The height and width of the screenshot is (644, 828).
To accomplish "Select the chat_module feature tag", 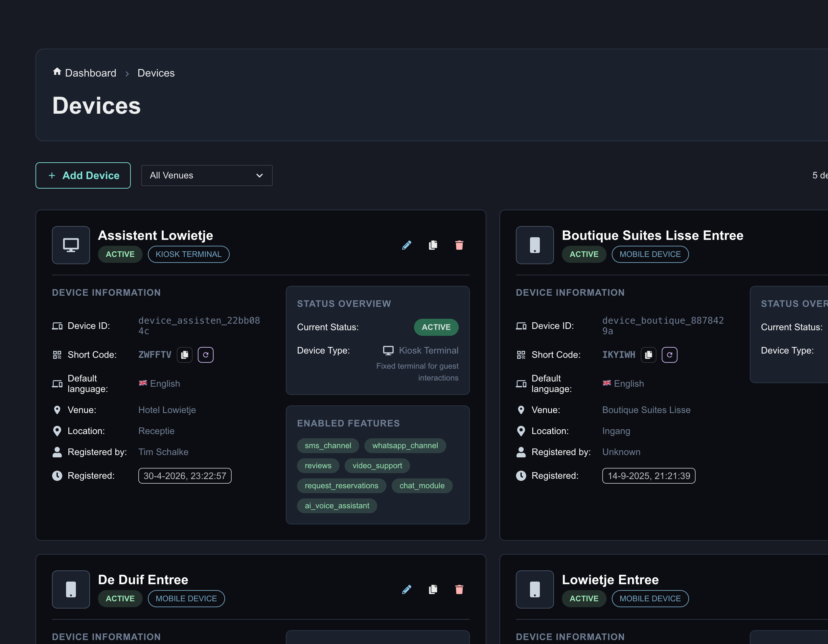I will point(422,486).
